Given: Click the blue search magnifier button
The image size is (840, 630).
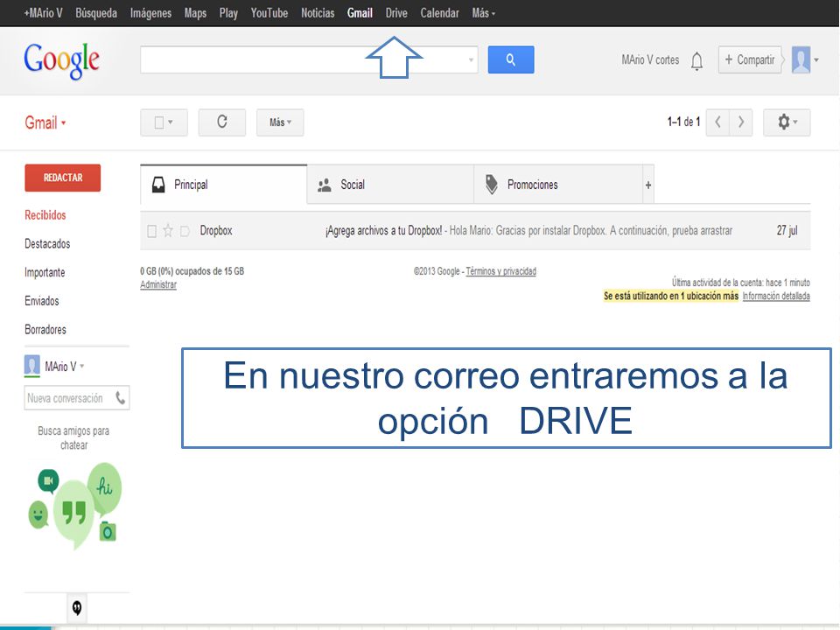Looking at the screenshot, I should [510, 59].
